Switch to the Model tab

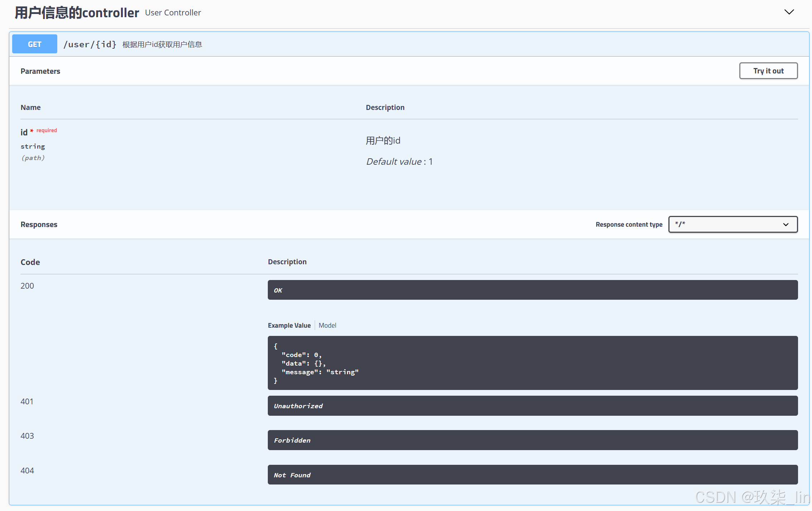click(x=327, y=325)
